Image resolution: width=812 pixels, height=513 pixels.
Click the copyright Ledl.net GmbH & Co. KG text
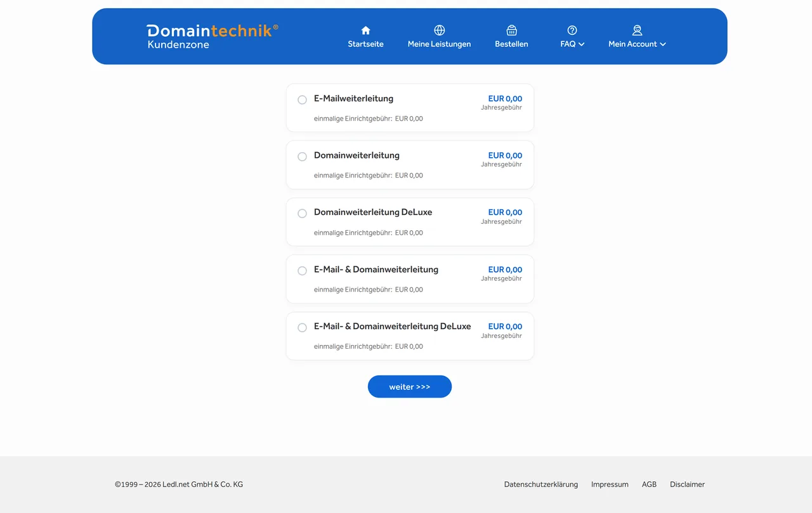(179, 484)
